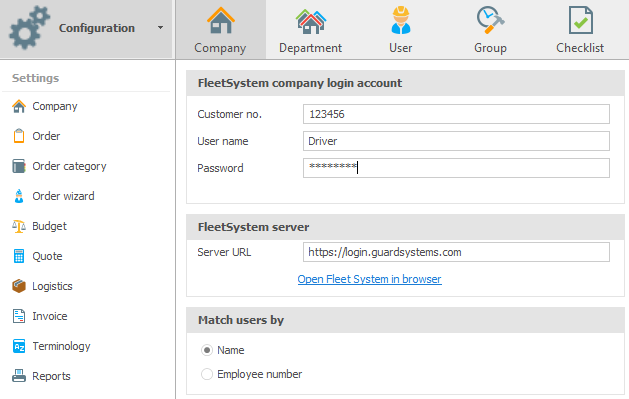The height and width of the screenshot is (399, 629).
Task: Click the Quote calculator icon
Action: (x=19, y=256)
